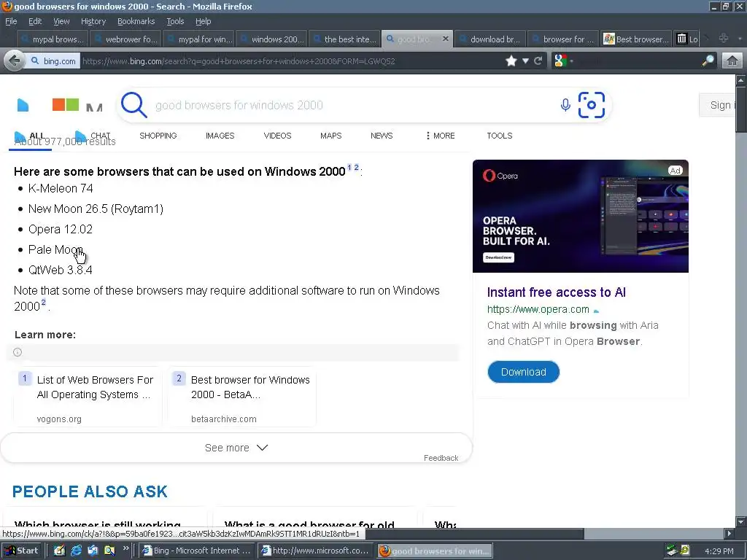The image size is (747, 560).
Task: Open the File menu
Action: tap(11, 21)
